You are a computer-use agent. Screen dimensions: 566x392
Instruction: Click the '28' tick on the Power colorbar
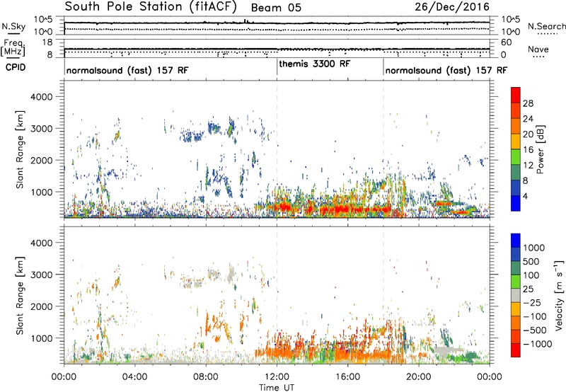click(x=528, y=103)
